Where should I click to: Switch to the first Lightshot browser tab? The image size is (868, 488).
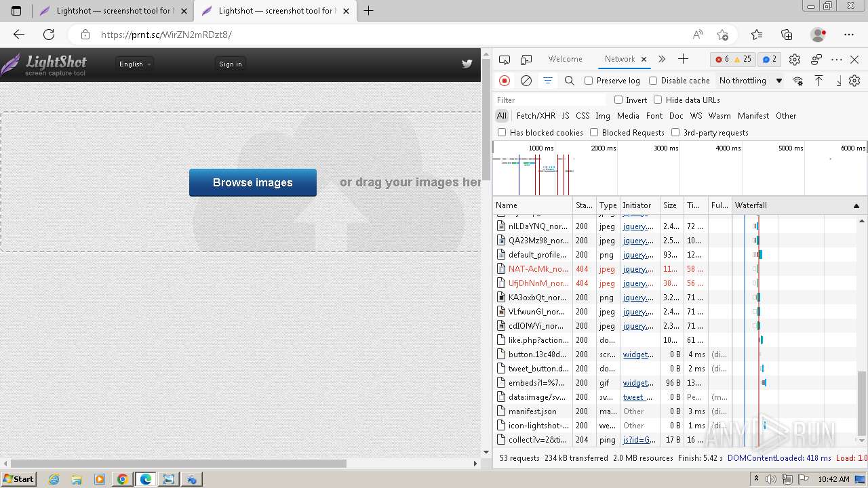pyautogui.click(x=113, y=11)
